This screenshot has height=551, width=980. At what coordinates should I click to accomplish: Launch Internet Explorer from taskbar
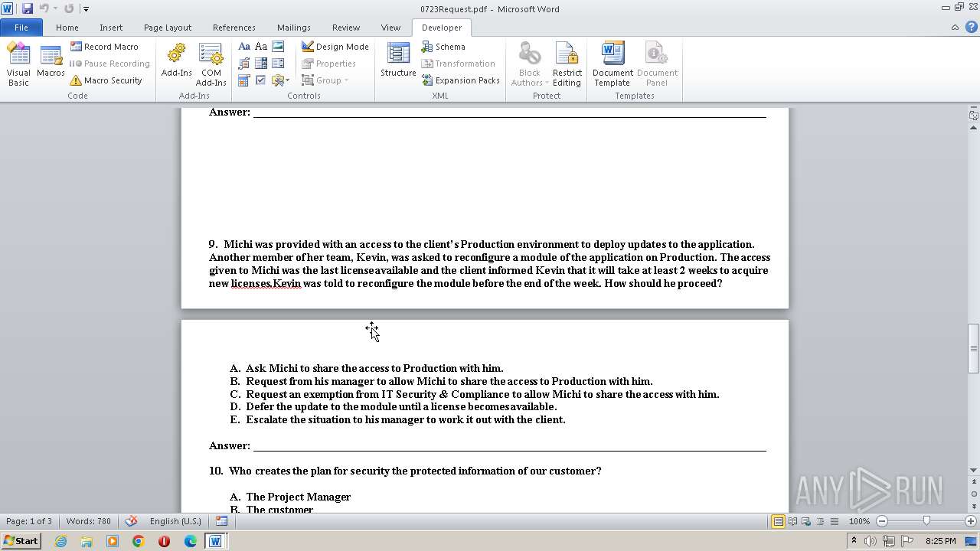60,541
